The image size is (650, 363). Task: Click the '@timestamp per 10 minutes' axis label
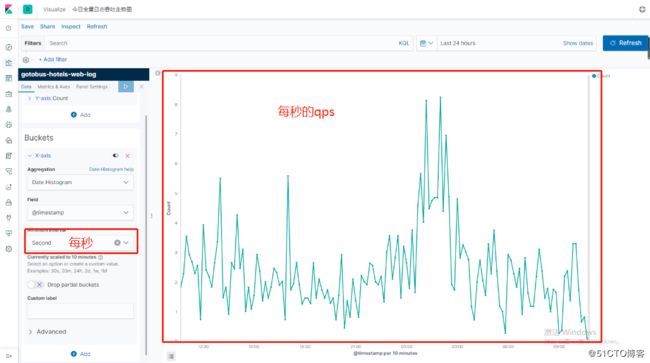coord(386,353)
